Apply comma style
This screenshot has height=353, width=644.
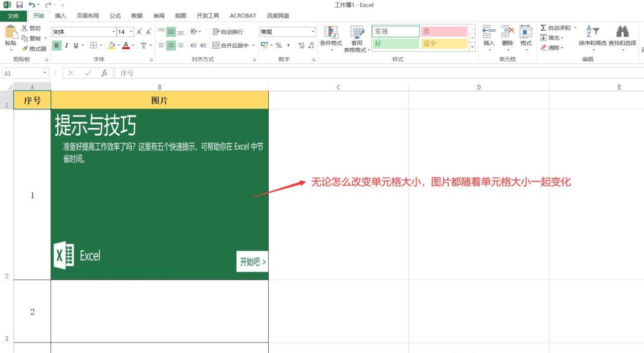click(x=288, y=45)
